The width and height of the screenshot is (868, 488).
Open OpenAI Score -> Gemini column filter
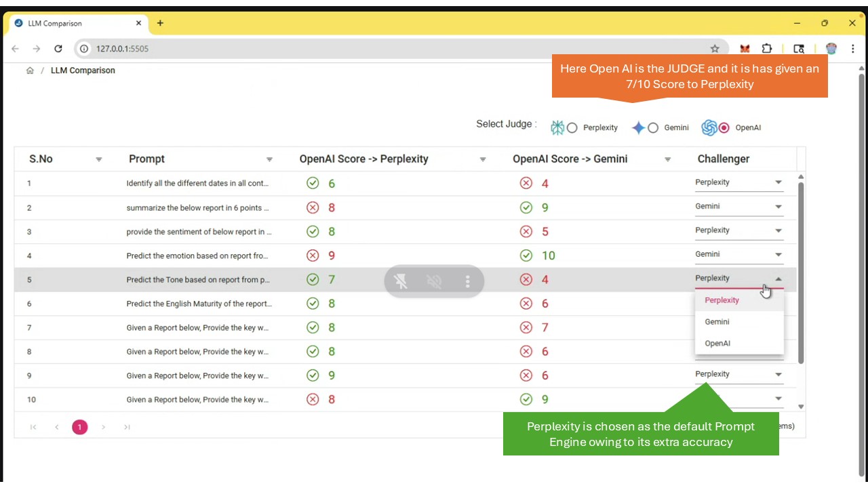click(x=667, y=159)
